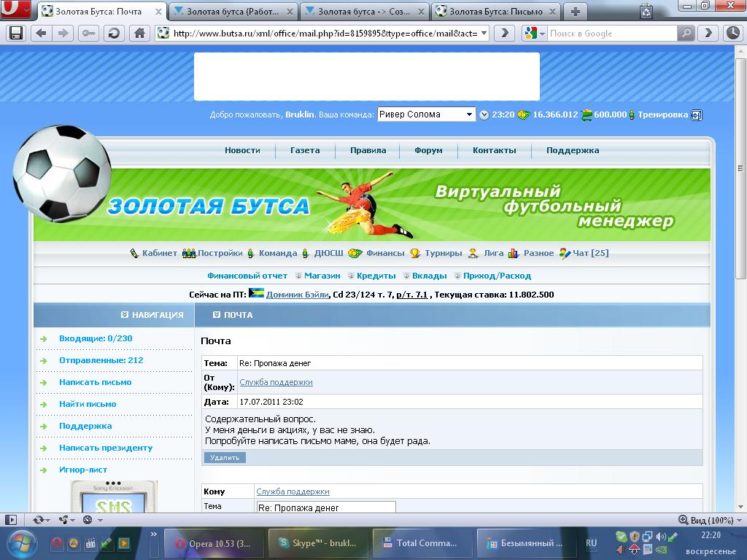Toggle the Opera panel sidebar button
The width and height of the screenshot is (747, 560).
click(x=11, y=520)
